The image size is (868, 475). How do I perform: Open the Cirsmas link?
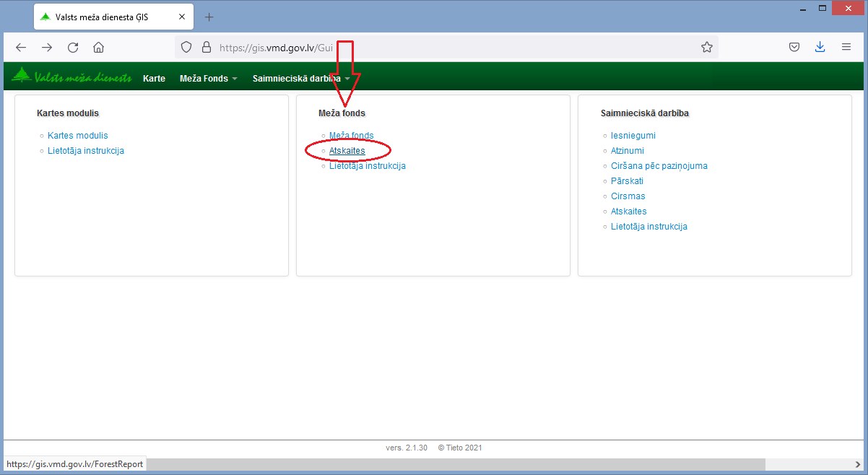click(628, 196)
